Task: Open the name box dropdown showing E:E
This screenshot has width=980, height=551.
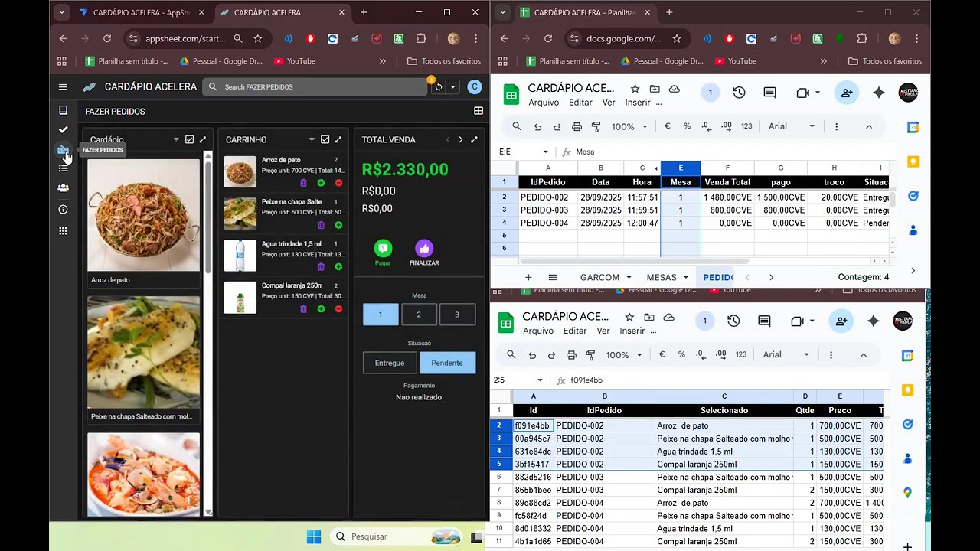Action: pos(545,152)
